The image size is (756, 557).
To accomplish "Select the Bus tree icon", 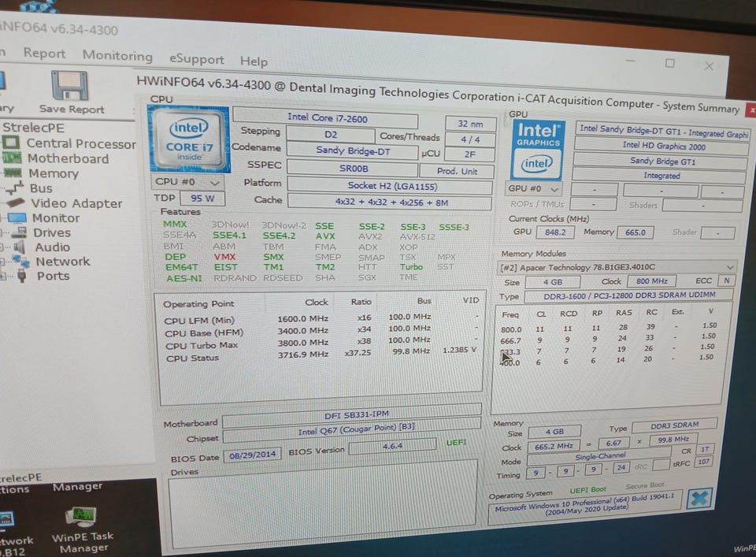I will click(14, 188).
